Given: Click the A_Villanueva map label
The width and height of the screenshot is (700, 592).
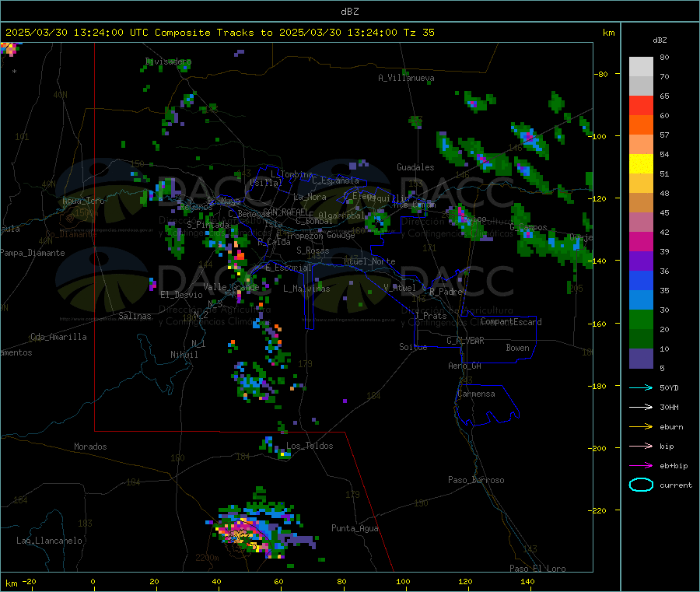Looking at the screenshot, I should 406,78.
